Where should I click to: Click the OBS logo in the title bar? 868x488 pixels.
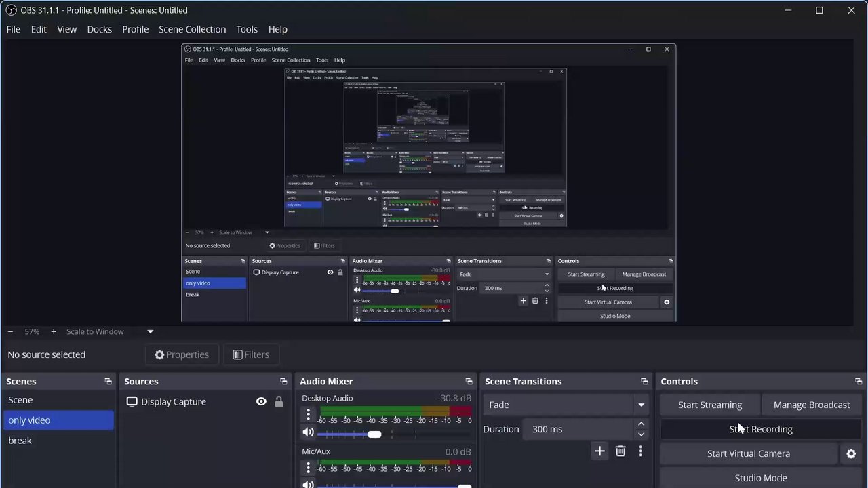point(11,10)
